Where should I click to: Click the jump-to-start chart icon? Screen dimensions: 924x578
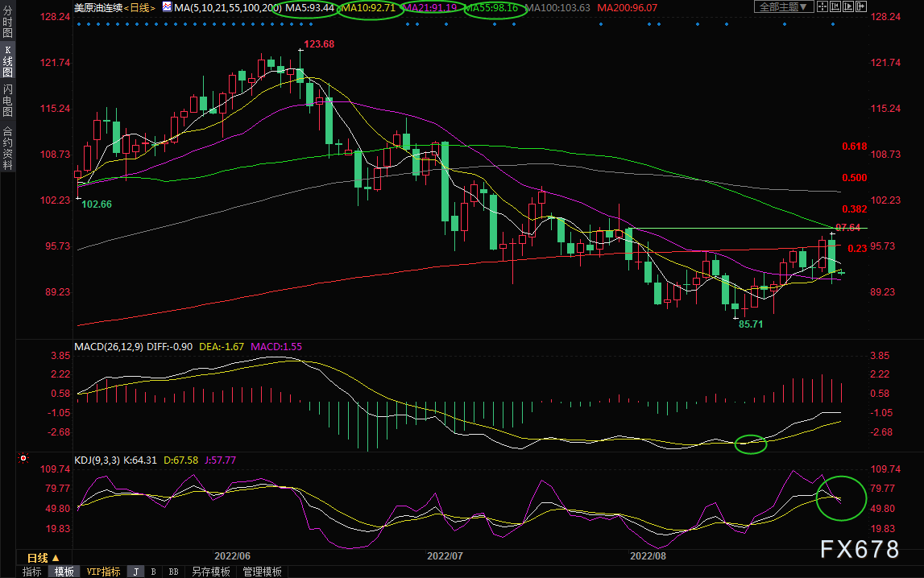pyautogui.click(x=835, y=6)
